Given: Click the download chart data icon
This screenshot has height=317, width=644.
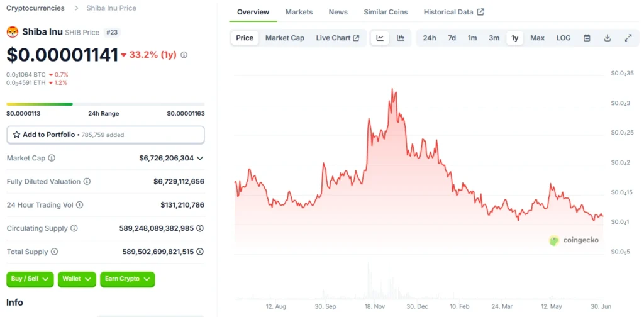Looking at the screenshot, I should click(x=608, y=38).
